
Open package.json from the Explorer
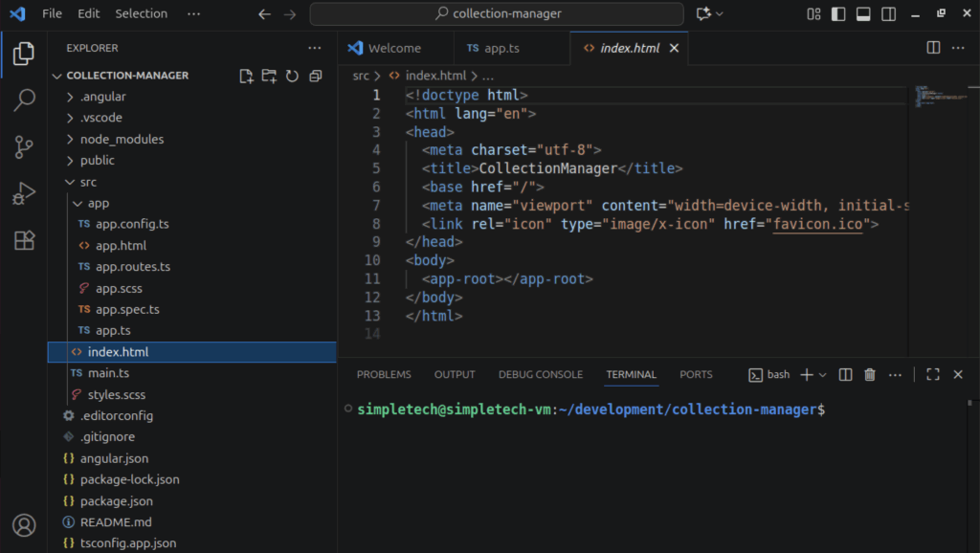tap(116, 501)
